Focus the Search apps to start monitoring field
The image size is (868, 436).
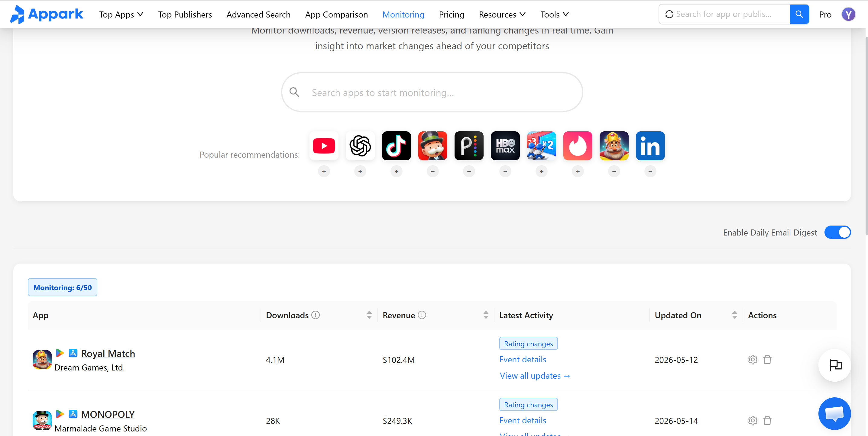coord(432,92)
